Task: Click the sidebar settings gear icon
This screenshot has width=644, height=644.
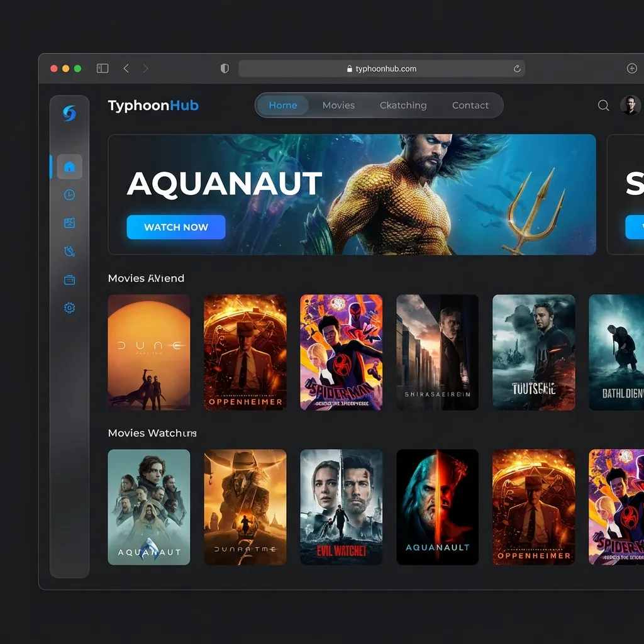Action: pos(69,308)
